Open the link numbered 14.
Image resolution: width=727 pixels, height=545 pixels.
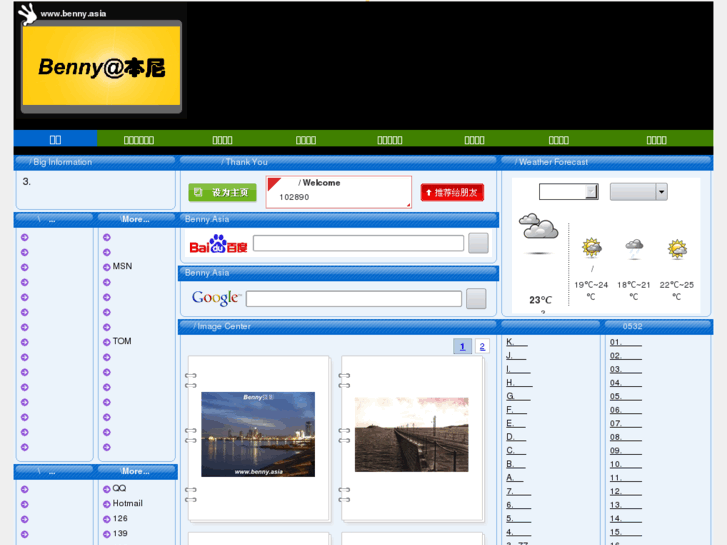(x=625, y=519)
